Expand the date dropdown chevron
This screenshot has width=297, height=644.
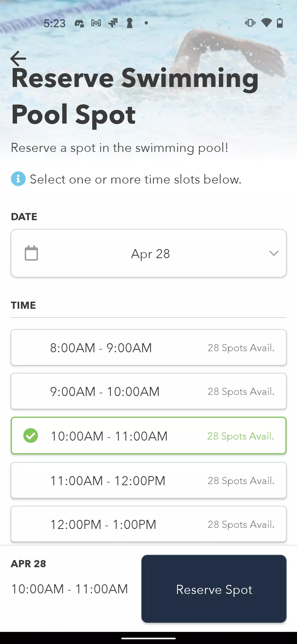(x=274, y=253)
